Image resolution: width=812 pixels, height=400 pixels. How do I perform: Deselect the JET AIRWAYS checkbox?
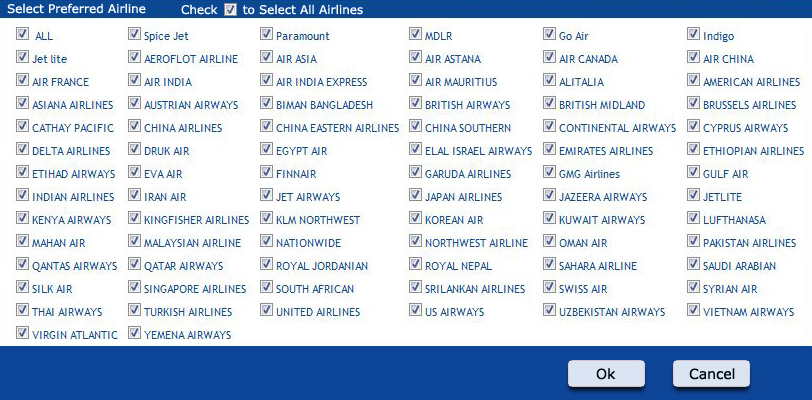tap(267, 196)
